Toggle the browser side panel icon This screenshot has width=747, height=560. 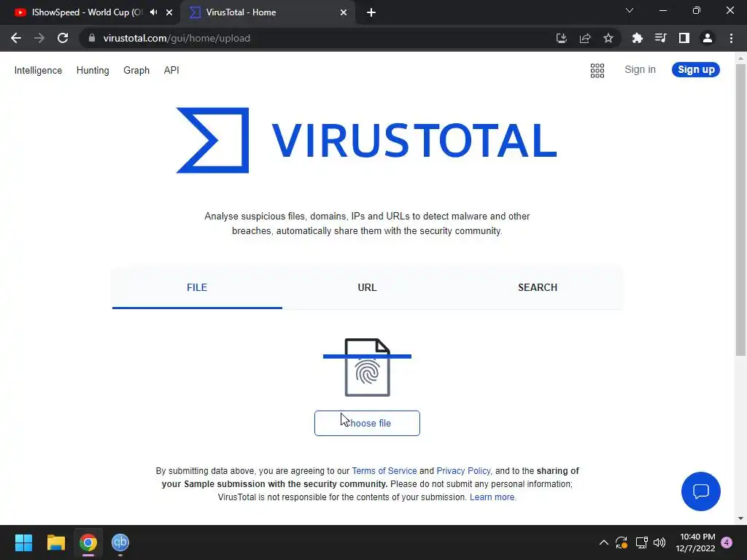(684, 38)
